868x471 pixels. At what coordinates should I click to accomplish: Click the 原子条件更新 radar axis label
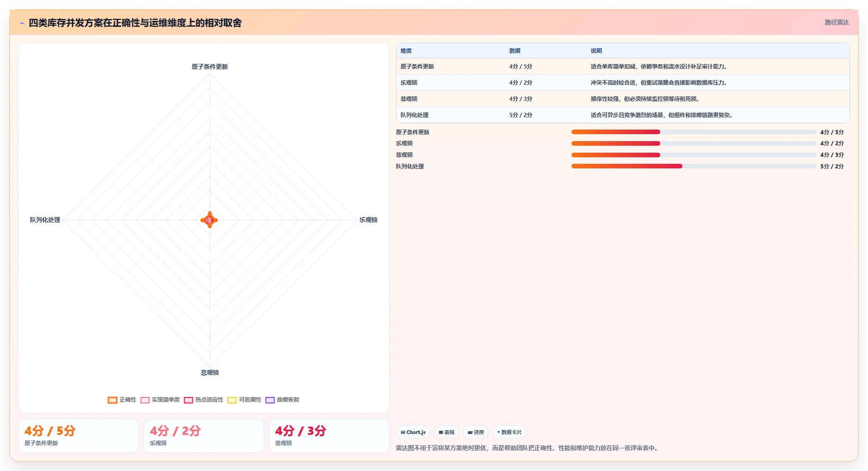point(210,67)
